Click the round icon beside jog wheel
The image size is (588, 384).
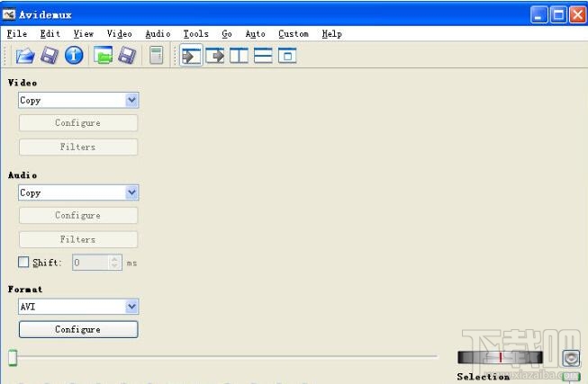[571, 358]
